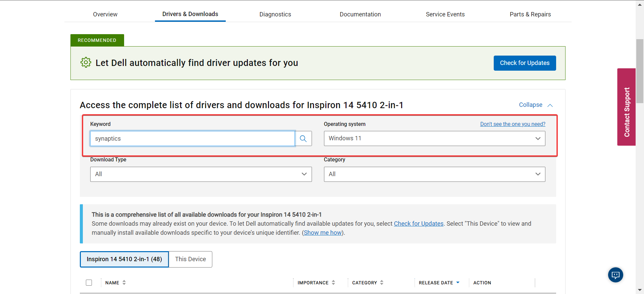The image size is (644, 294).
Task: Sort by Category column arrows
Action: pyautogui.click(x=382, y=283)
